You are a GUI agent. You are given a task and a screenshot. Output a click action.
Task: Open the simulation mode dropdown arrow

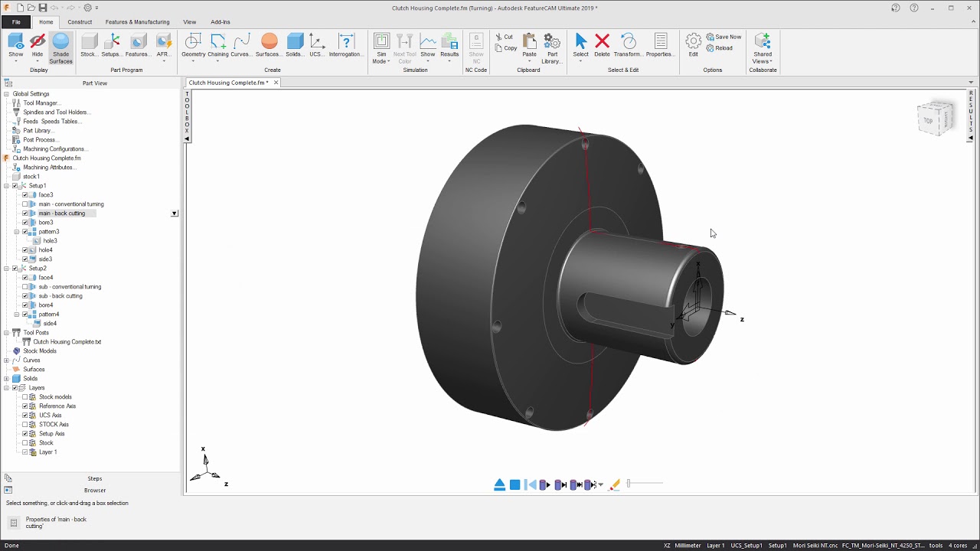[600, 484]
